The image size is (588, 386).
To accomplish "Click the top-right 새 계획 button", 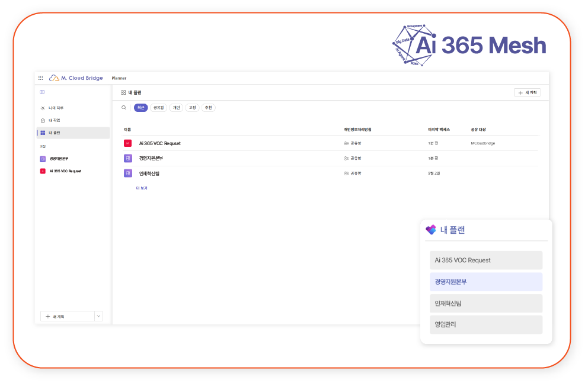I will coord(527,92).
